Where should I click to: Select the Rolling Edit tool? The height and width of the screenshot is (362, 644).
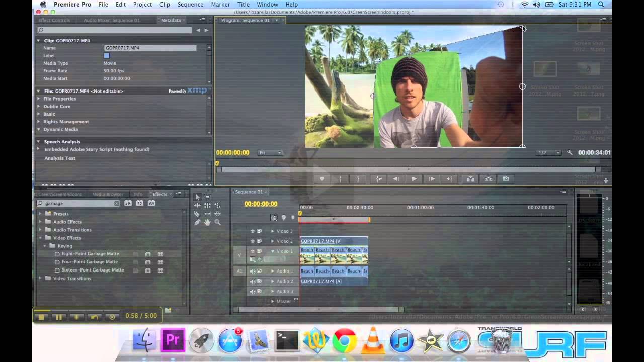pyautogui.click(x=207, y=206)
